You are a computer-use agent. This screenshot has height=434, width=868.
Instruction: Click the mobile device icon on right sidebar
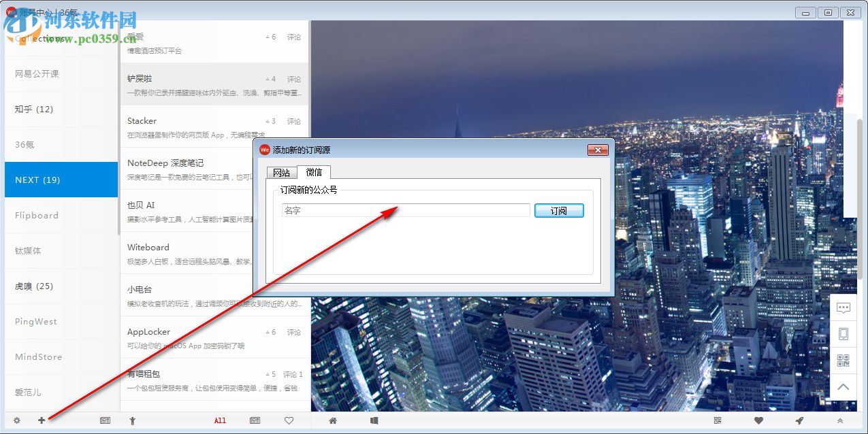coord(843,333)
